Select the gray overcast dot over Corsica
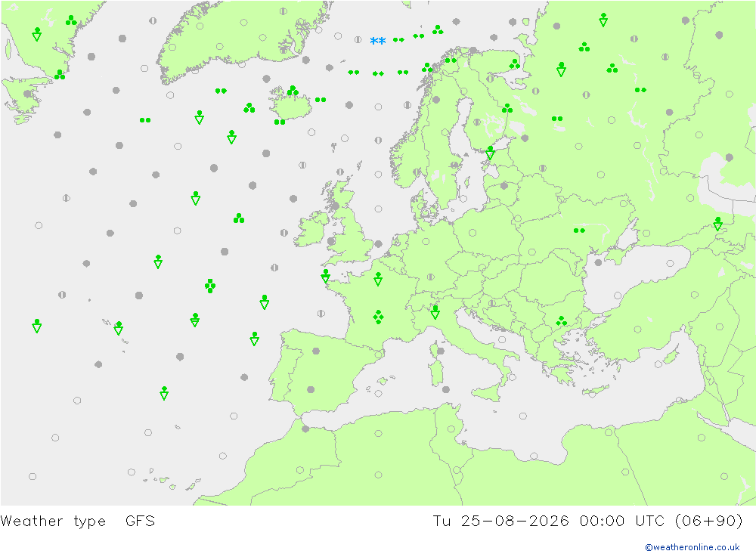756x554 pixels. [x=440, y=351]
